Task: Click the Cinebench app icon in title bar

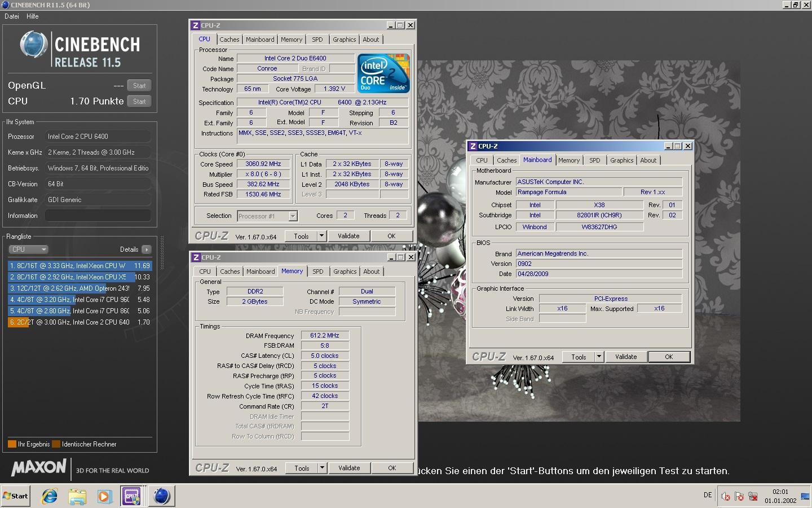Action: click(x=5, y=5)
